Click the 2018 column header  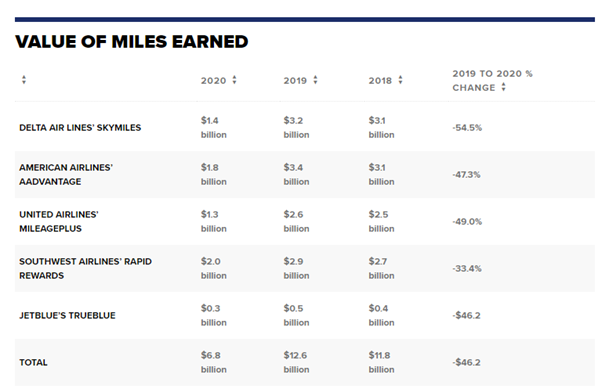click(380, 81)
